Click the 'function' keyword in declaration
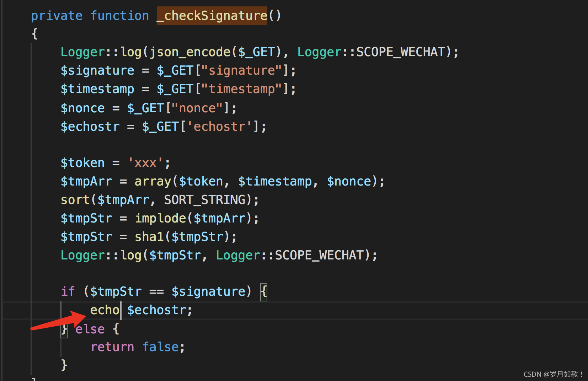Screen dimensions: 588x381 coord(120,16)
